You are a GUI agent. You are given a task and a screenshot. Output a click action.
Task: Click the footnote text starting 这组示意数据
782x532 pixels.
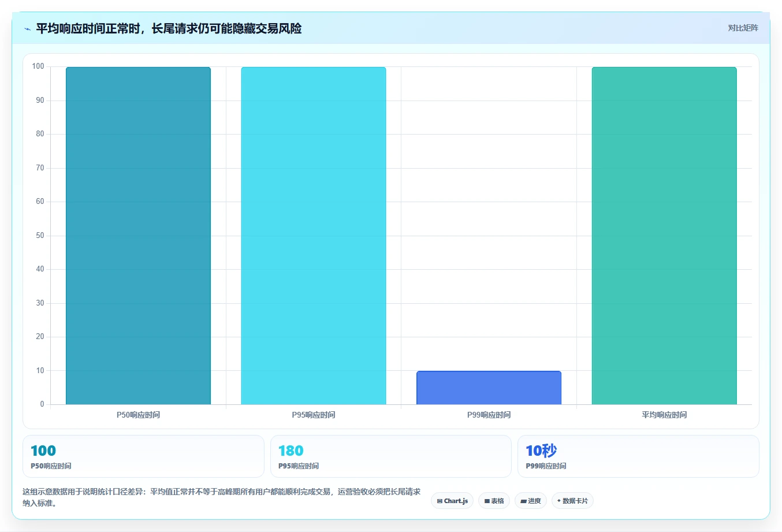(x=222, y=497)
